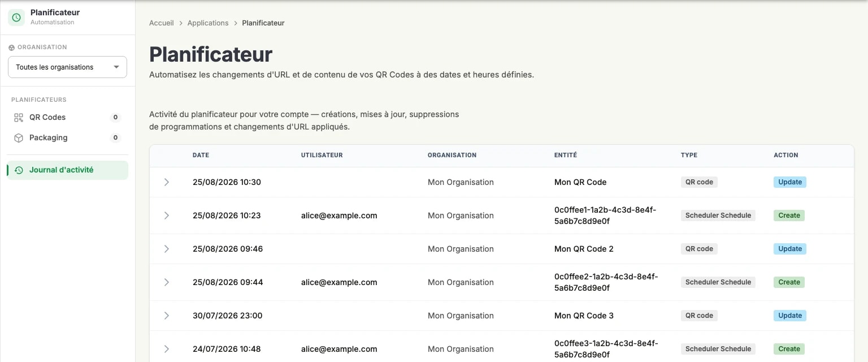Click the Planificateur Automatisation sidebar header
This screenshot has width=868, height=362.
(67, 18)
